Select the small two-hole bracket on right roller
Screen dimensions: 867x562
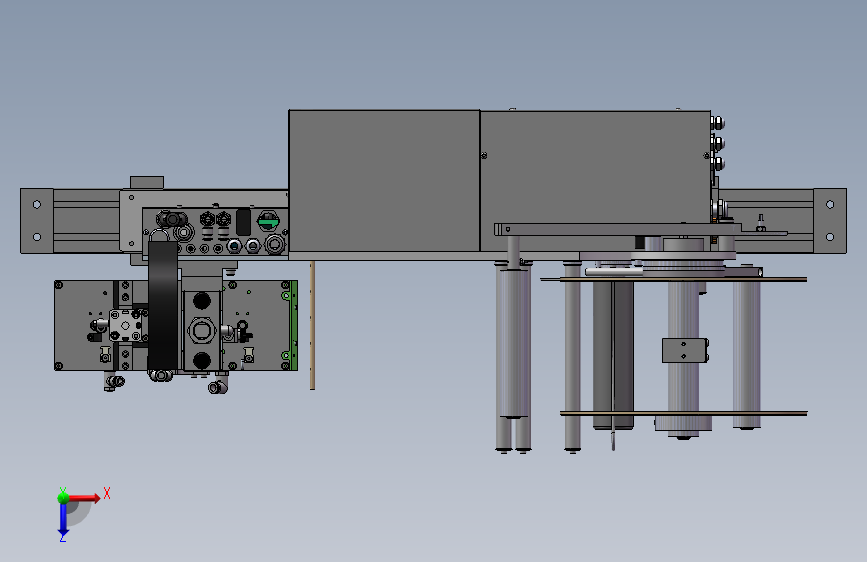[x=685, y=351]
